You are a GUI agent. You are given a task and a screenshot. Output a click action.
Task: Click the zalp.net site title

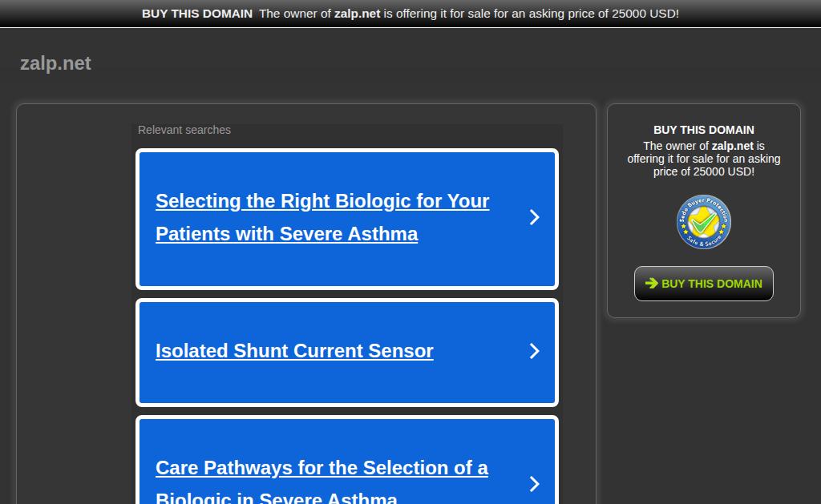(55, 63)
